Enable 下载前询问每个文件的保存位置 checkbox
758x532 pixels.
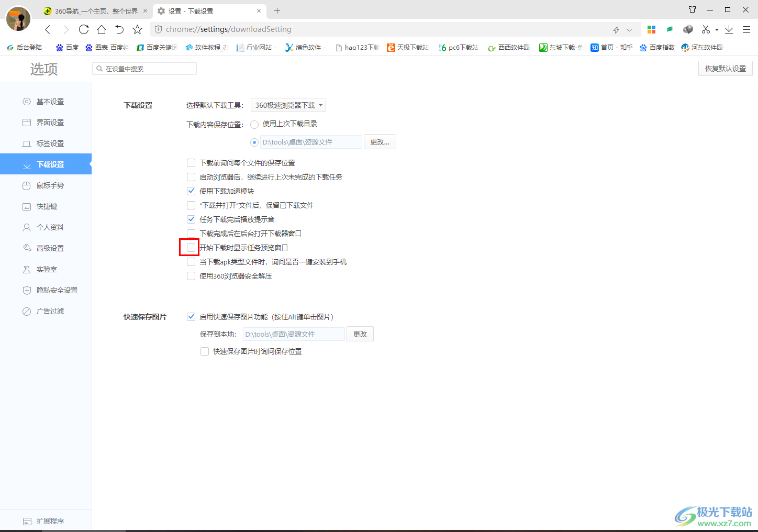click(x=191, y=163)
